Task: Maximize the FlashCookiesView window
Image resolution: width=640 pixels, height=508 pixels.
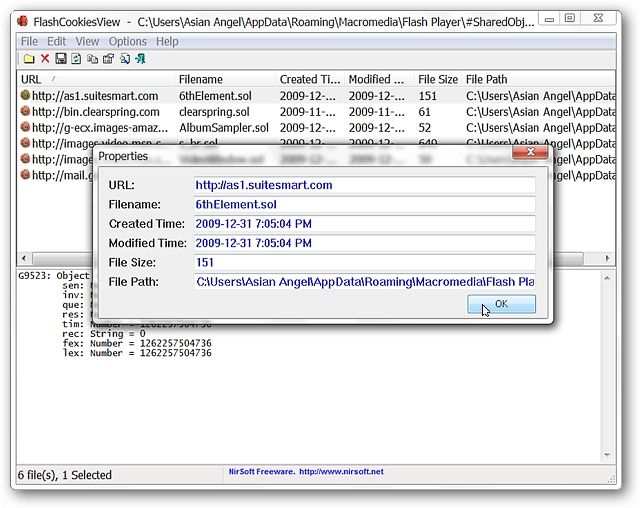Action: [570, 18]
